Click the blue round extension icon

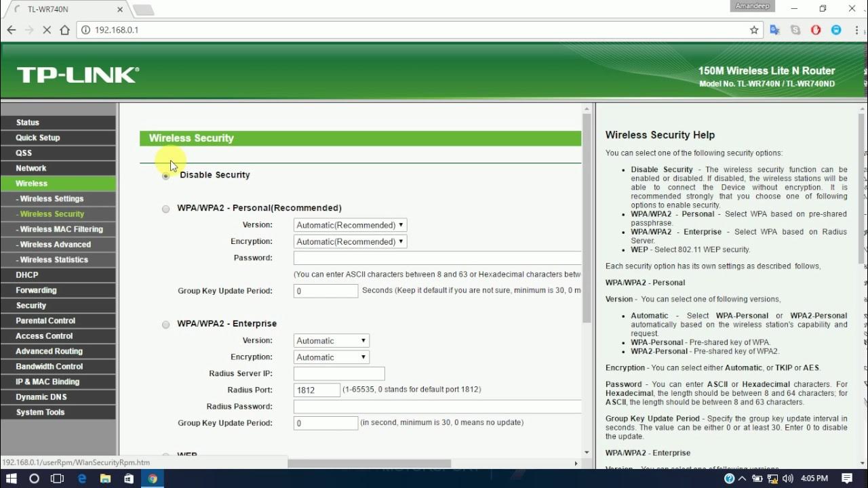point(836,30)
